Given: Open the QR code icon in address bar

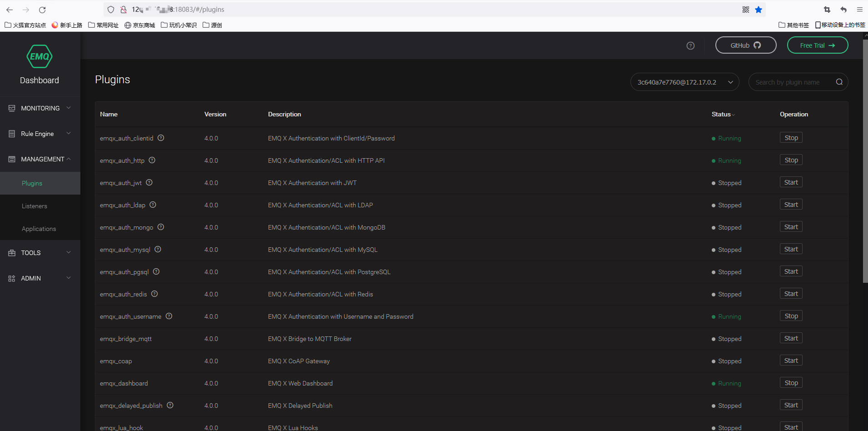Looking at the screenshot, I should [x=746, y=10].
